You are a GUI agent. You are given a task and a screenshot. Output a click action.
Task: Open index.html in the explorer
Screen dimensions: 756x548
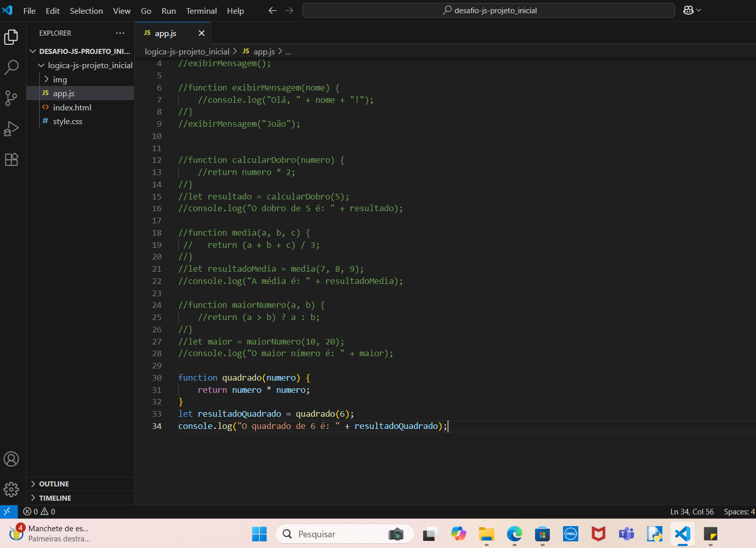80,107
